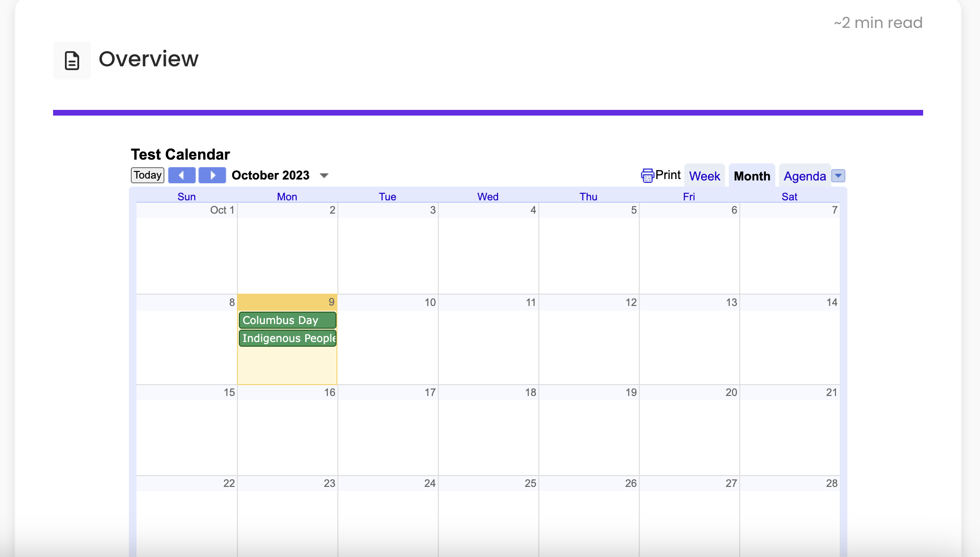Select date 7
The image size is (980, 557).
point(835,210)
